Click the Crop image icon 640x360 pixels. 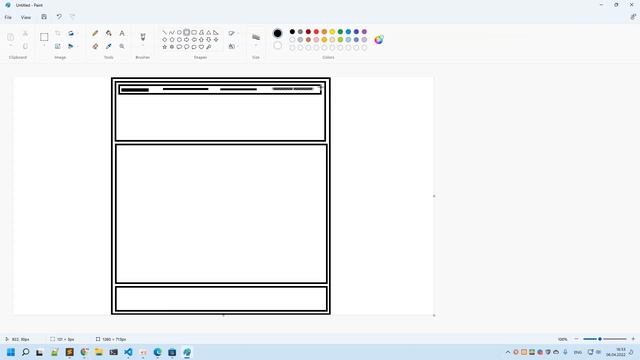58,33
